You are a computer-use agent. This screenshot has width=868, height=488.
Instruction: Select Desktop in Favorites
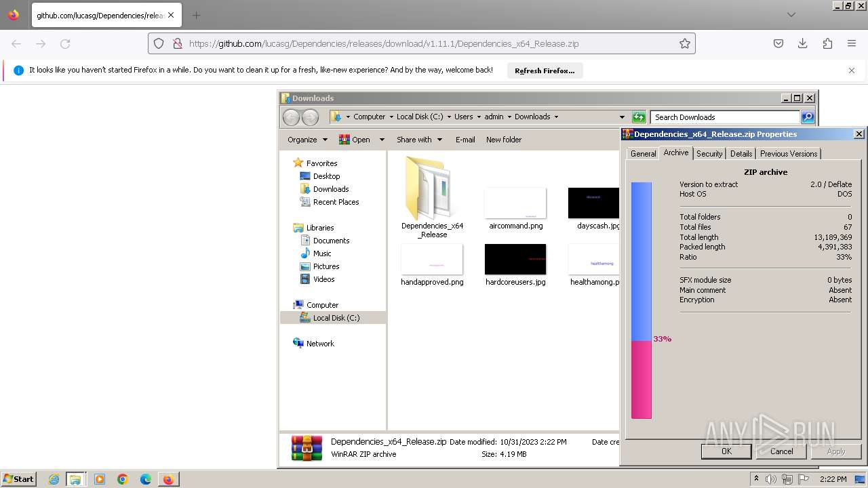coord(326,176)
